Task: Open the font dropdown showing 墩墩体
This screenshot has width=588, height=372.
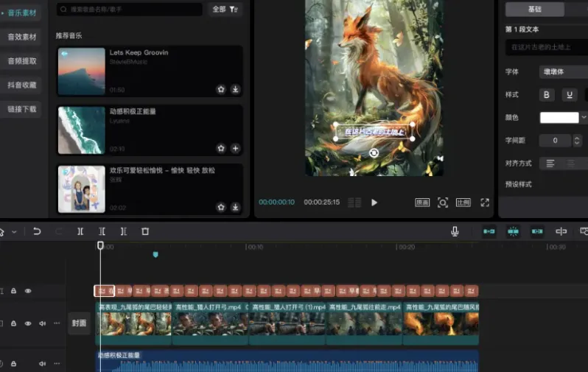Action: click(564, 71)
